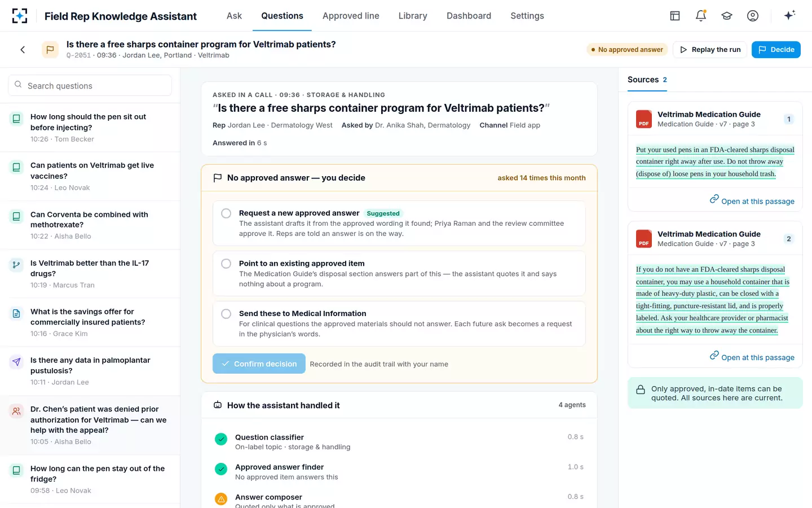Click the sparkle assistant icon
812x508 pixels.
pyautogui.click(x=789, y=15)
